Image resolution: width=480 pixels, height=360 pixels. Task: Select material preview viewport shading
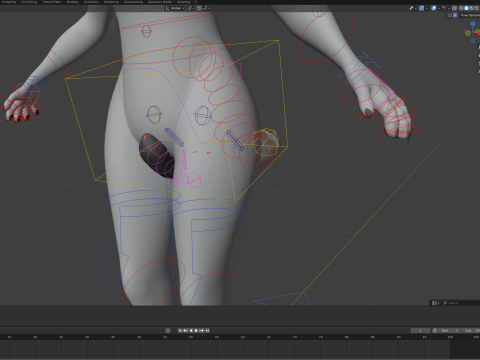coord(472,8)
